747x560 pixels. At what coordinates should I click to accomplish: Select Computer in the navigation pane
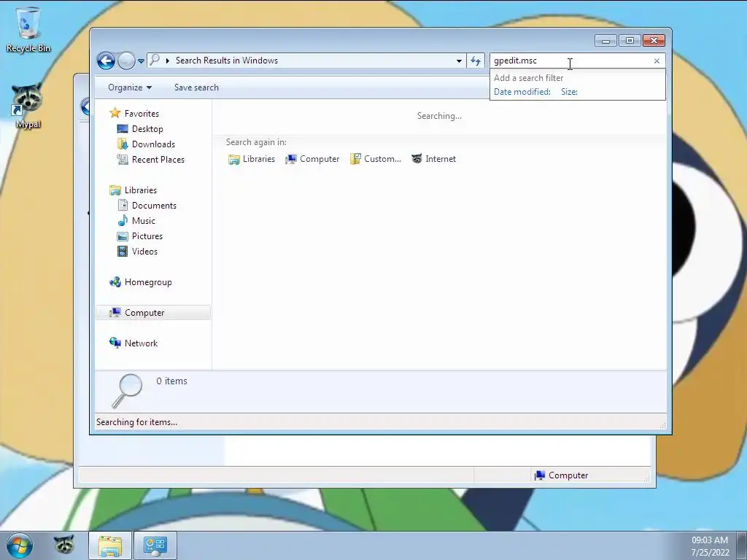(x=153, y=312)
